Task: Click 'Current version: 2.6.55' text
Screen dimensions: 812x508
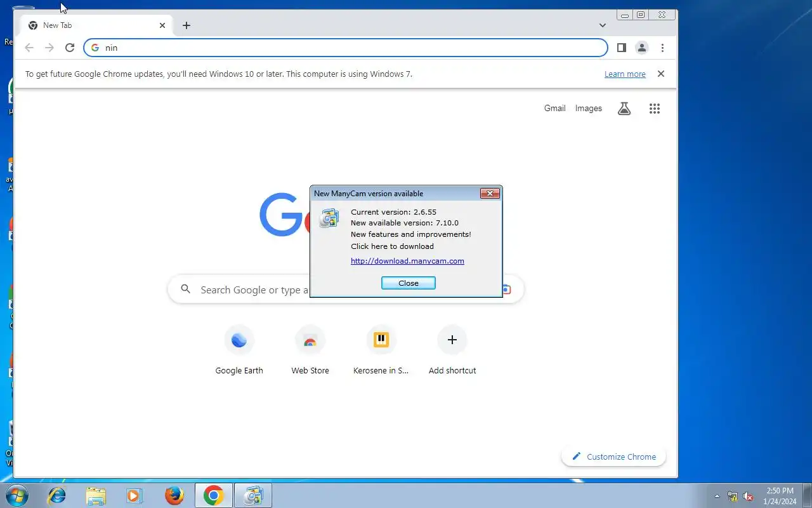Action: click(393, 212)
